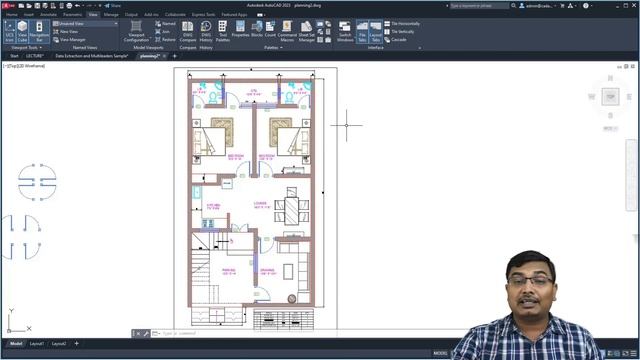Open the Express Tools ribbon tab
Image resolution: width=640 pixels, height=360 pixels.
point(203,15)
